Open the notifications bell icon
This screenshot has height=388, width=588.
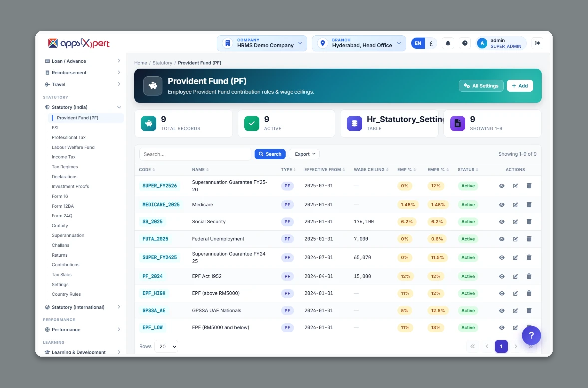[448, 43]
